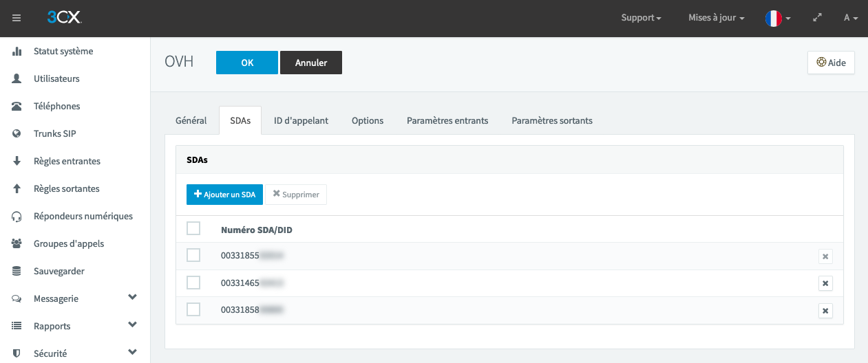Click the Groupes d'appels people icon
Screen dimensions: 868x363
coord(17,244)
